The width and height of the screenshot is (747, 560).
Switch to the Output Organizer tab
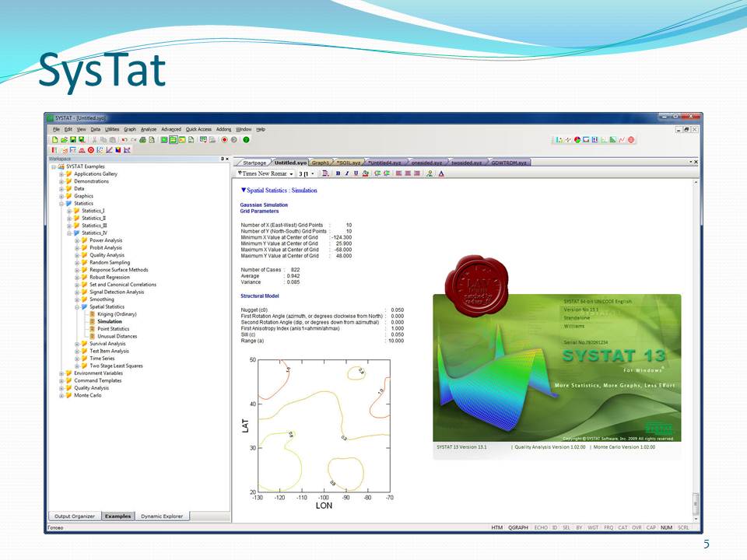[x=75, y=516]
